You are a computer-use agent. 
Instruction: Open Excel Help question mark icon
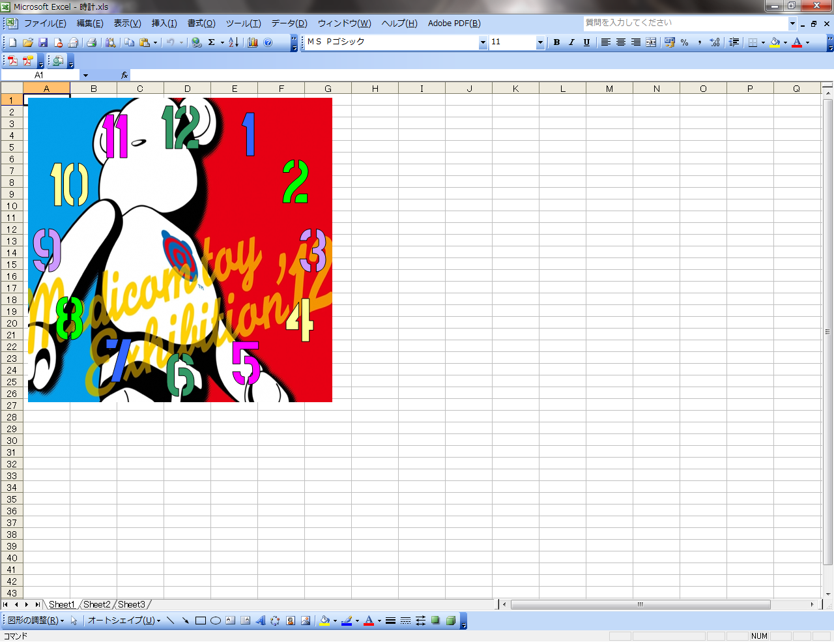click(x=268, y=42)
